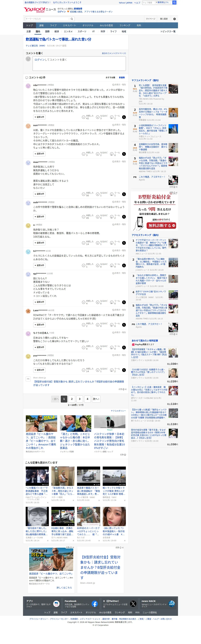Expand 返信0件 under sun's comment
The width and height of the screenshot is (201, 644).
[39, 154]
